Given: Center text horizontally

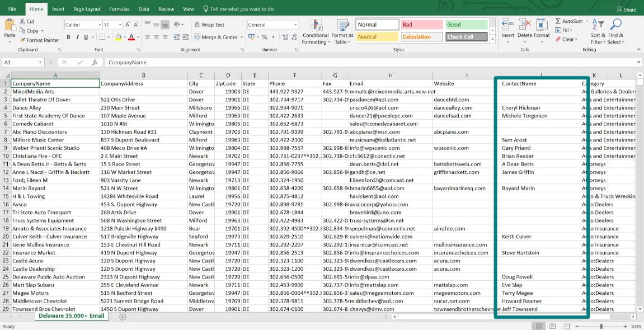Looking at the screenshot, I should tap(156, 37).
